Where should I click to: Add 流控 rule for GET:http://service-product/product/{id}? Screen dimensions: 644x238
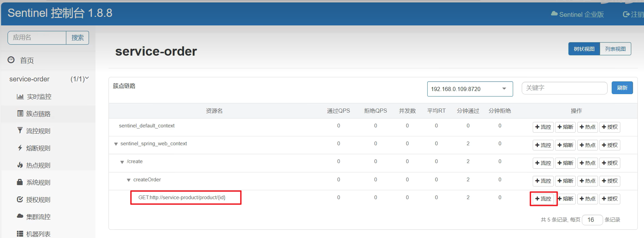(x=543, y=199)
